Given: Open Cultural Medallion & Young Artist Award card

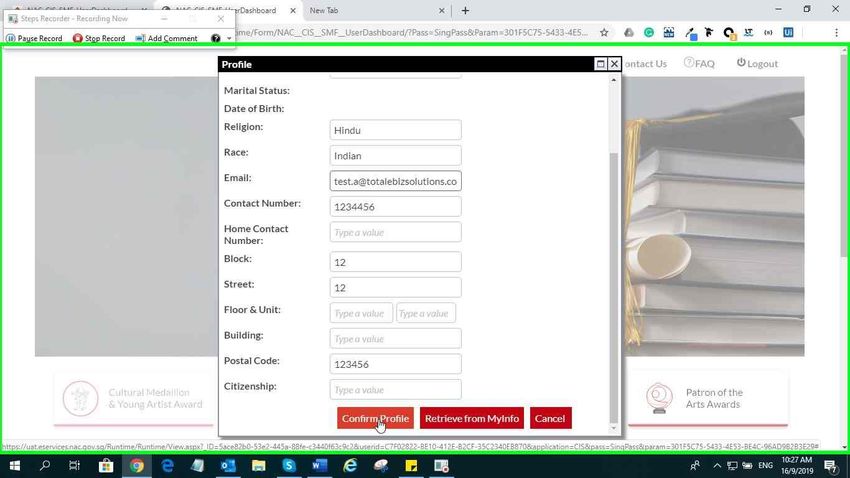Looking at the screenshot, I should [x=133, y=399].
